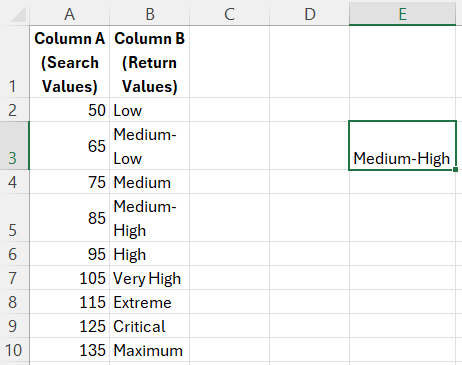Select empty cell E10
This screenshot has width=462, height=365.
[x=402, y=350]
